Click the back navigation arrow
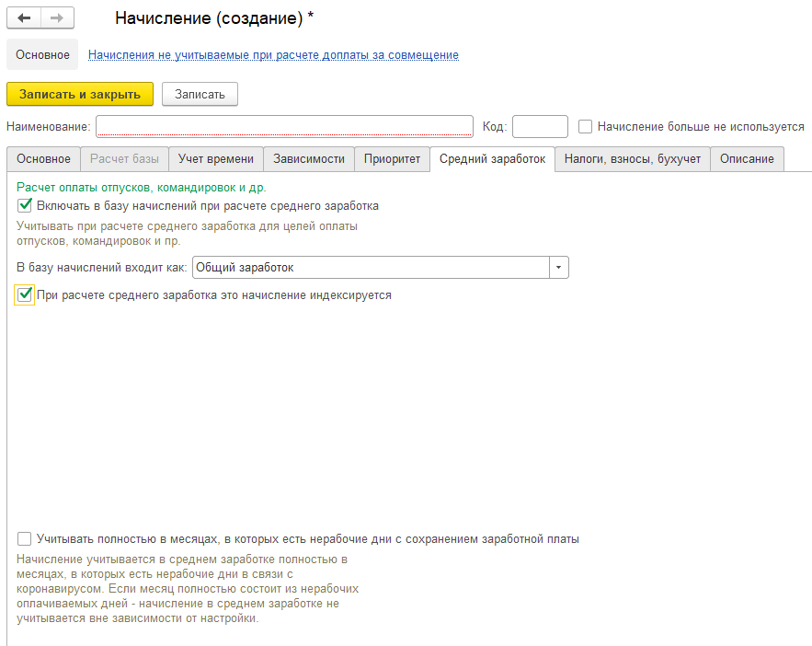The image size is (812, 646). coord(24,18)
